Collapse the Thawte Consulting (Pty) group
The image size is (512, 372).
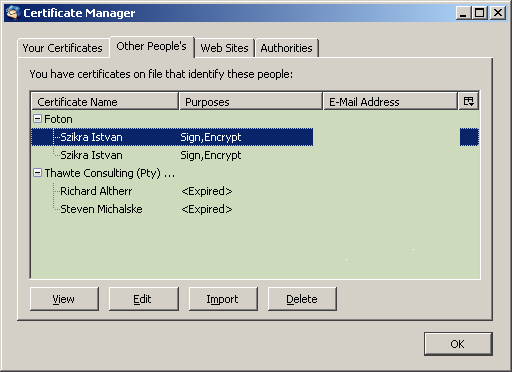pos(38,173)
